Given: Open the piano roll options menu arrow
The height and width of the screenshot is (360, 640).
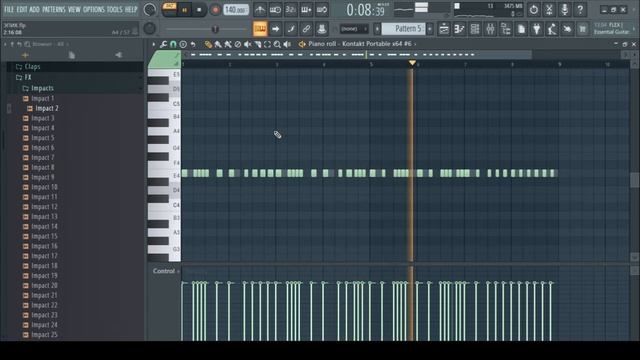Looking at the screenshot, I should coord(153,44).
